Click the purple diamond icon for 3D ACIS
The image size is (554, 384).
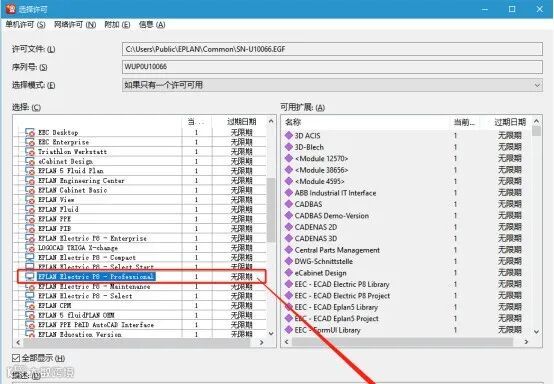[x=289, y=135]
